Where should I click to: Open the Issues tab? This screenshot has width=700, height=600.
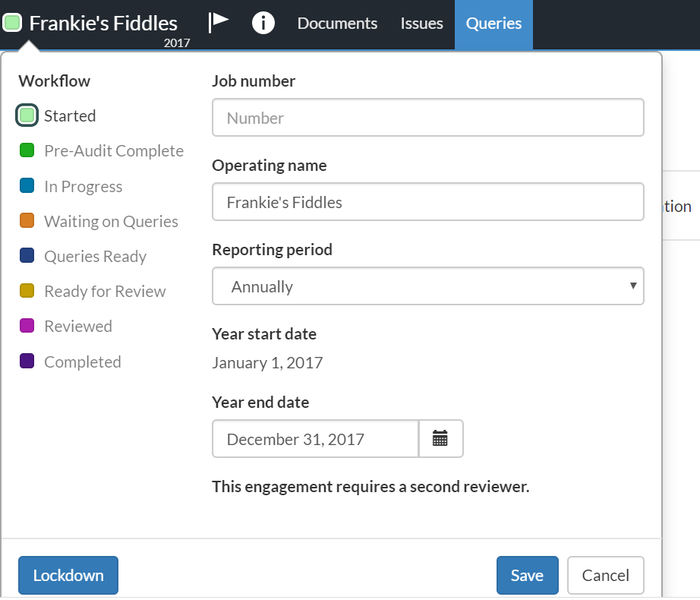(421, 24)
